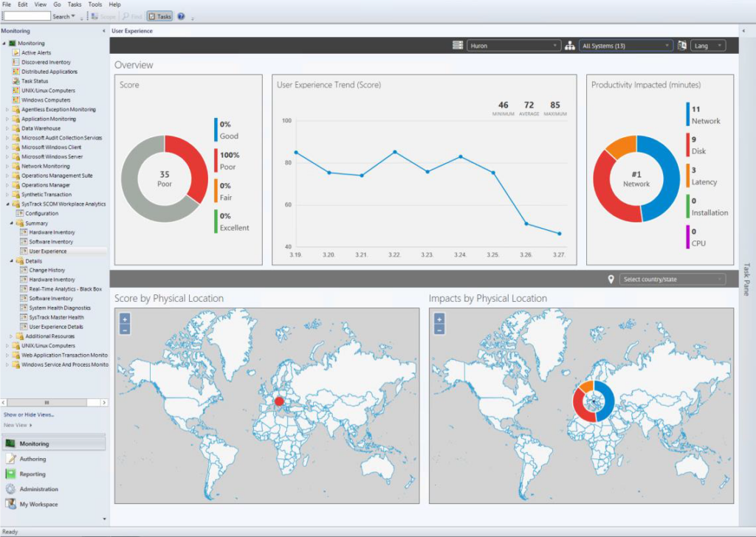
Task: Open the File menu
Action: coord(7,4)
